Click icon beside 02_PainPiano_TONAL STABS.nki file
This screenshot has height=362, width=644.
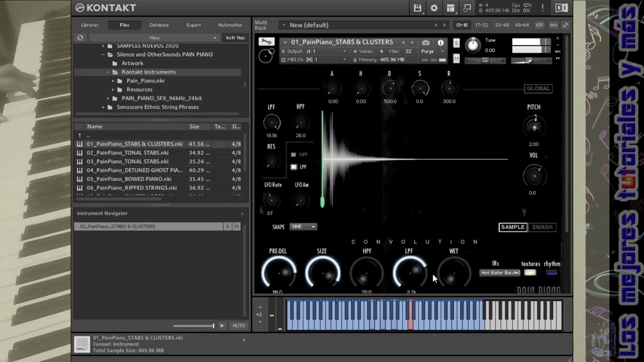tap(79, 153)
